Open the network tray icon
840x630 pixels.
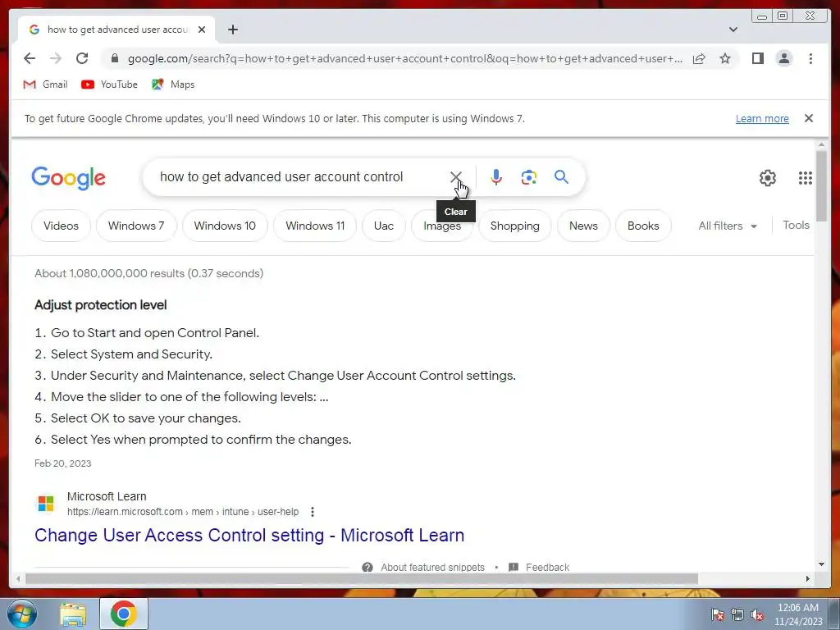[x=737, y=614]
